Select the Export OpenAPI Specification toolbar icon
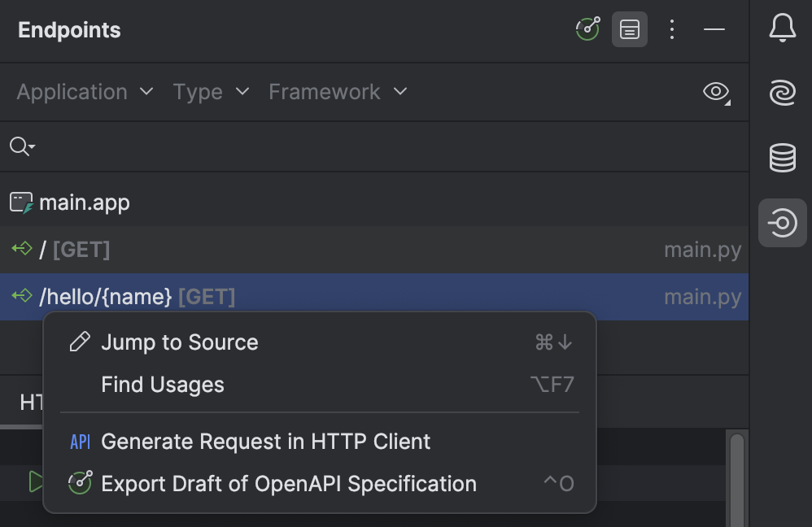812x527 pixels. click(x=587, y=29)
